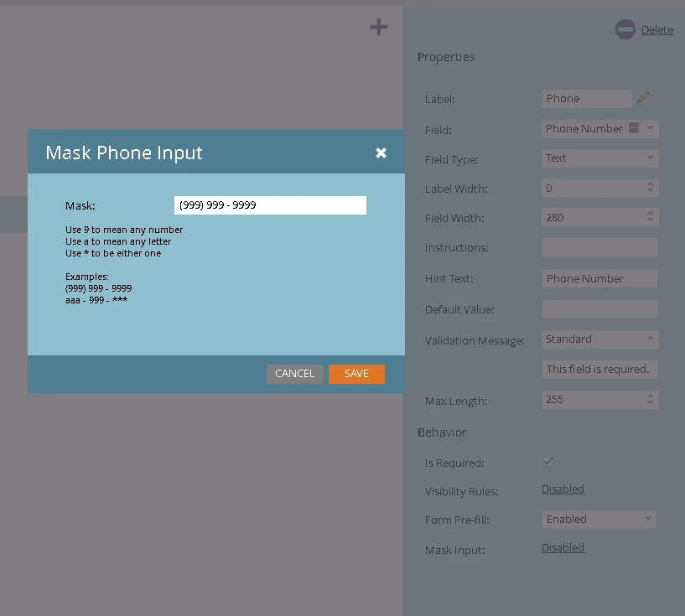Viewport: 685px width, 616px height.
Task: Click the Mask Phone Input dialog title
Action: (x=124, y=153)
